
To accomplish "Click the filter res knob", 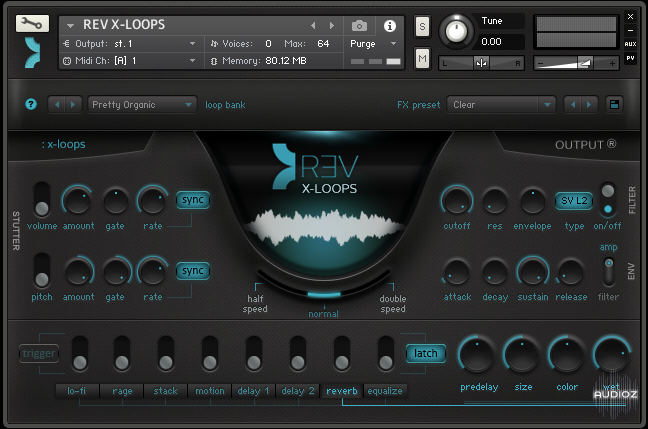I will (495, 200).
